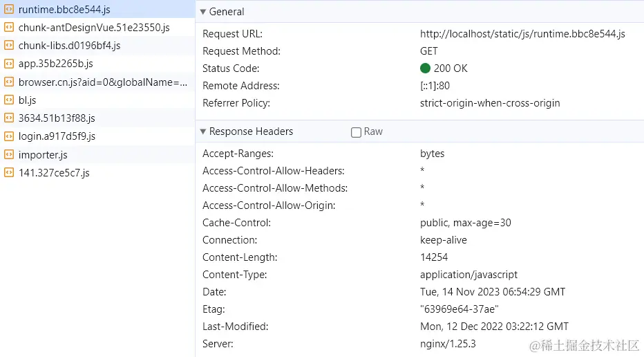Click the script icon beside runtime.bbc8e544.js

pos(8,9)
